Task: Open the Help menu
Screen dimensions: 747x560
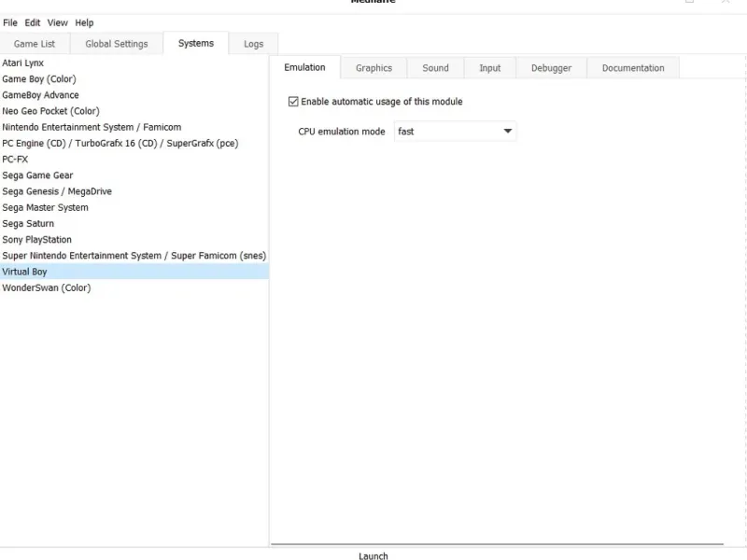Action: [84, 22]
